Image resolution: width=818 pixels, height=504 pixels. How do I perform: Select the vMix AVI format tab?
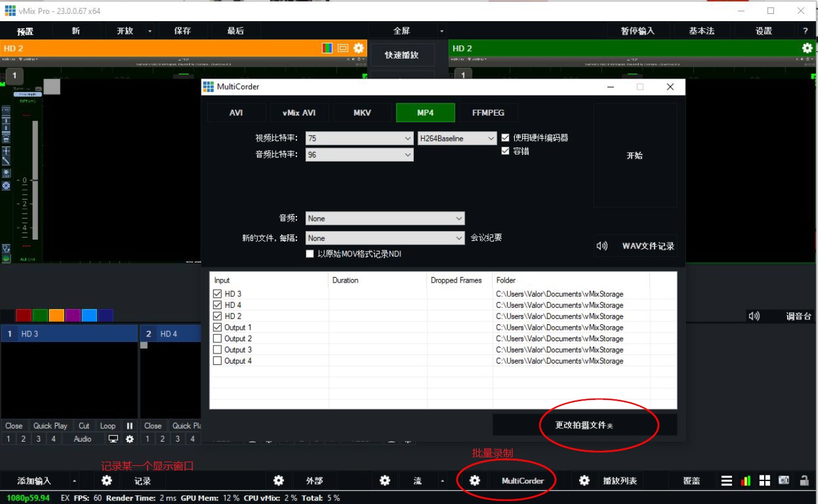tap(299, 113)
